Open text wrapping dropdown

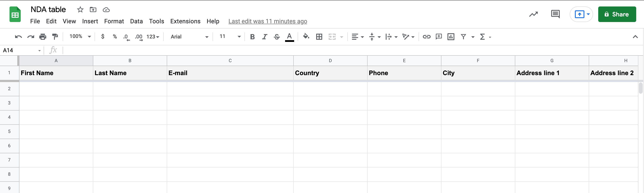(392, 37)
